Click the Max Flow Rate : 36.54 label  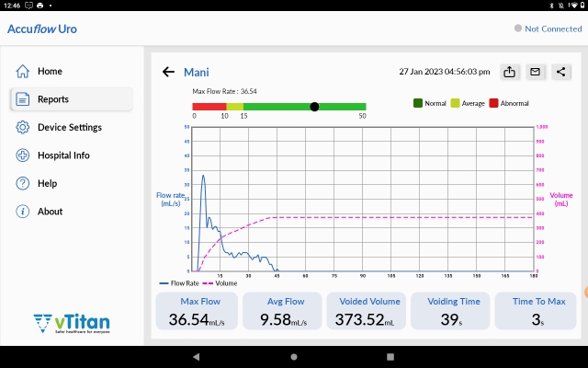224,91
